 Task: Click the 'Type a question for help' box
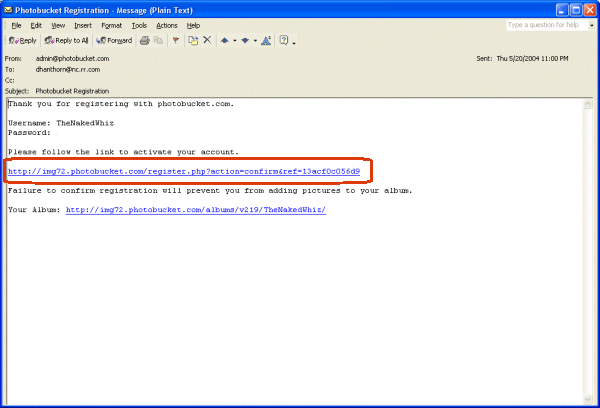pos(547,25)
